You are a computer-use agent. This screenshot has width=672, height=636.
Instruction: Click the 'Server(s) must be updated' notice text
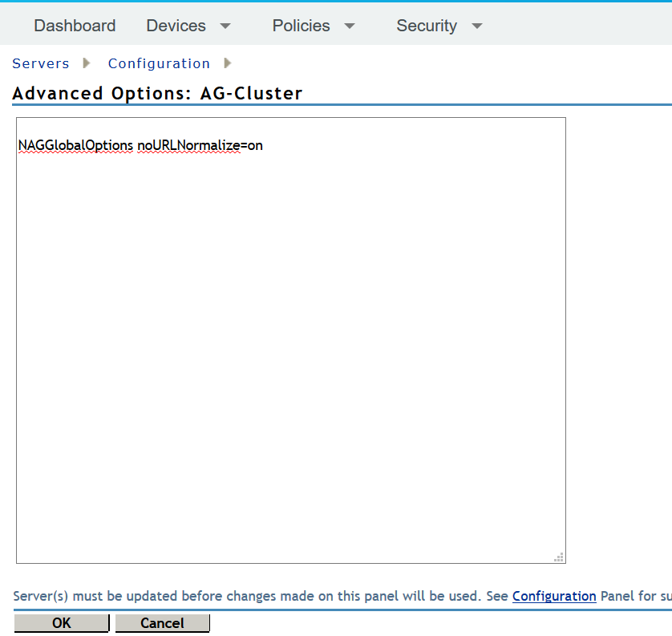pos(241,596)
